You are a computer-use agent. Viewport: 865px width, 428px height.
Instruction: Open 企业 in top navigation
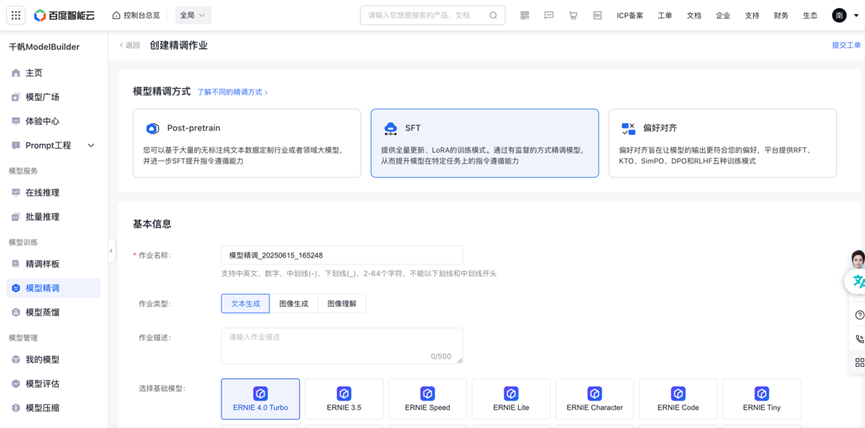[723, 15]
